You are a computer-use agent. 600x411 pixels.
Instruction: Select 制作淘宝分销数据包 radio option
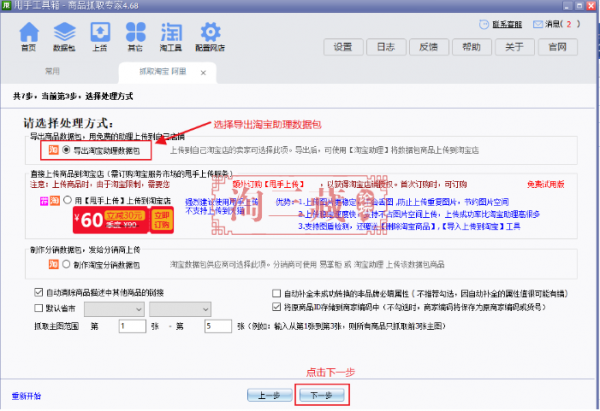point(66,264)
